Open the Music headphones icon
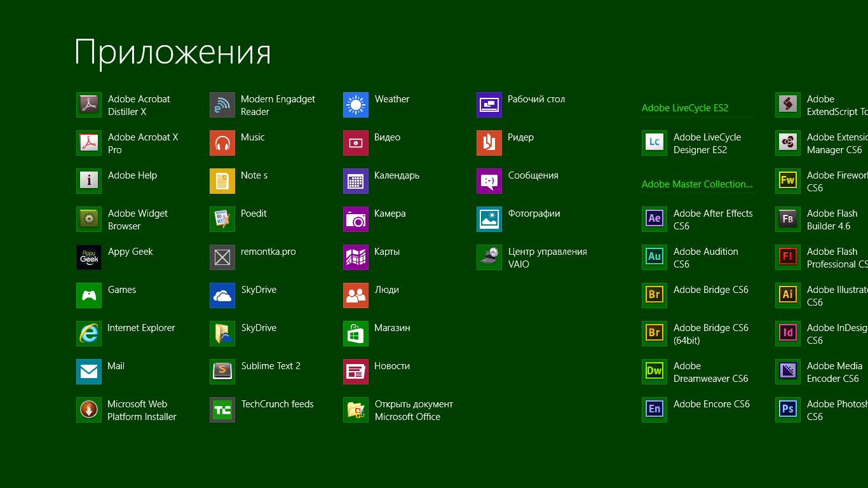Image resolution: width=868 pixels, height=488 pixels. point(222,143)
